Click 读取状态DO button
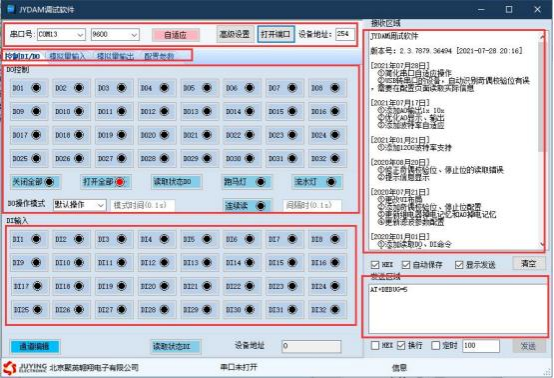 [x=176, y=182]
